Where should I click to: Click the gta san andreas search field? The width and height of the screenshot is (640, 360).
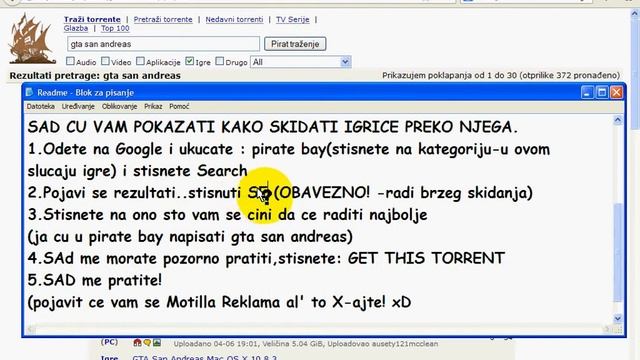163,44
